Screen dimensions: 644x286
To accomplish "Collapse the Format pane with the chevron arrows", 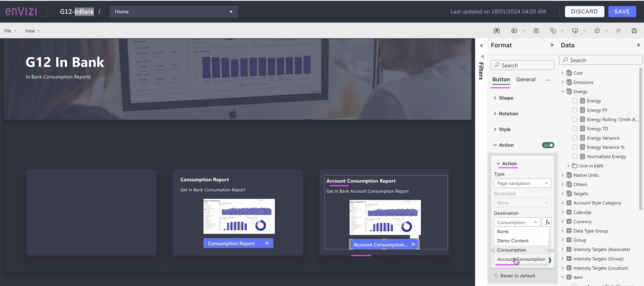I will [x=552, y=45].
